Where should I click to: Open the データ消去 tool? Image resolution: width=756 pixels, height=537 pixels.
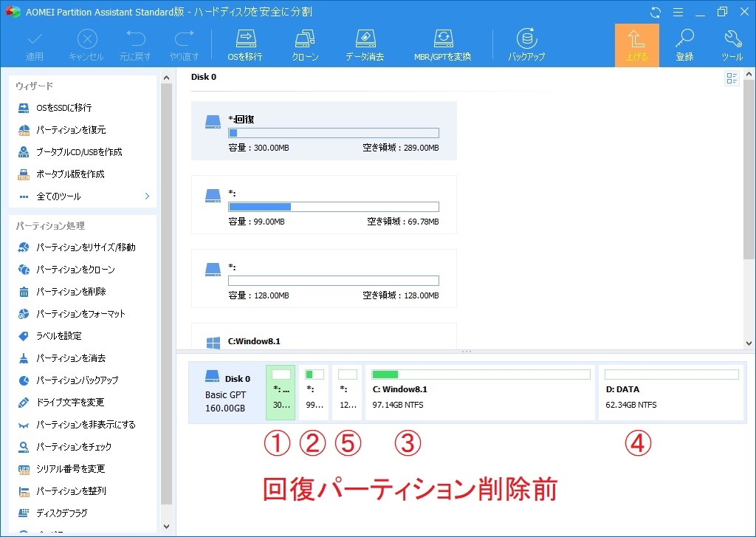[365, 46]
